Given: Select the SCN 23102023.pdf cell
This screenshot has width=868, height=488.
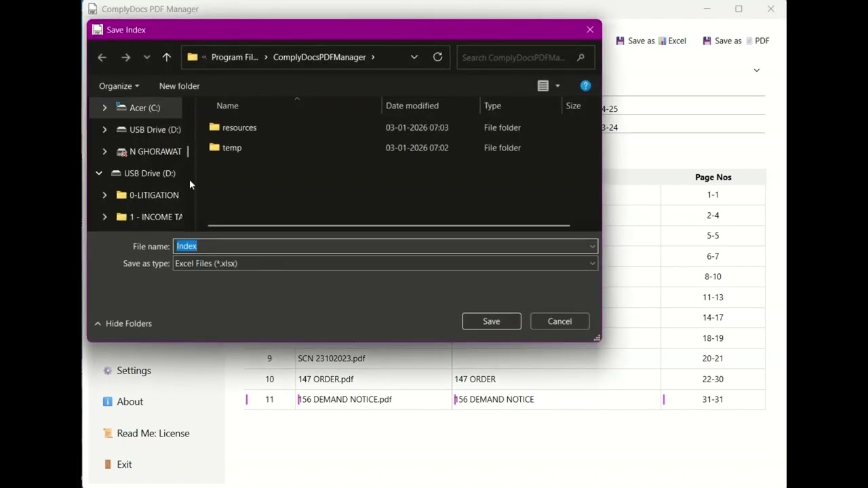Looking at the screenshot, I should pyautogui.click(x=374, y=359).
